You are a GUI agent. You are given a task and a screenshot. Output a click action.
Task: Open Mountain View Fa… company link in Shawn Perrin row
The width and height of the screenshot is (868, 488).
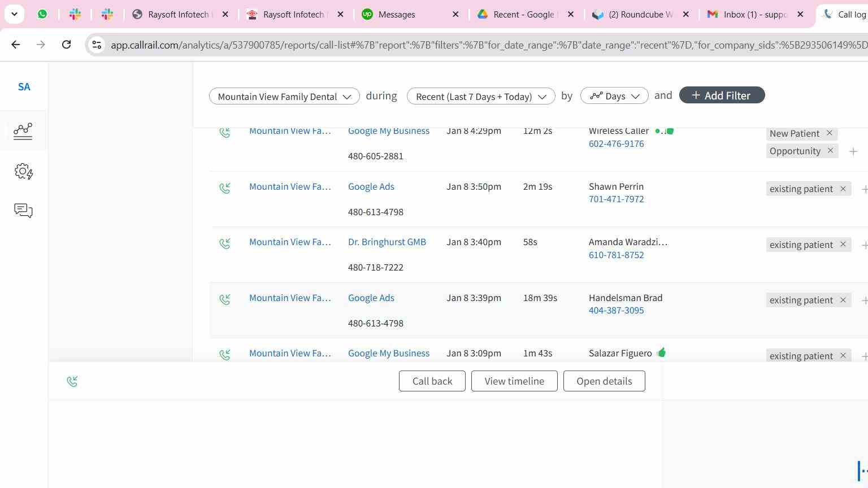(x=290, y=186)
